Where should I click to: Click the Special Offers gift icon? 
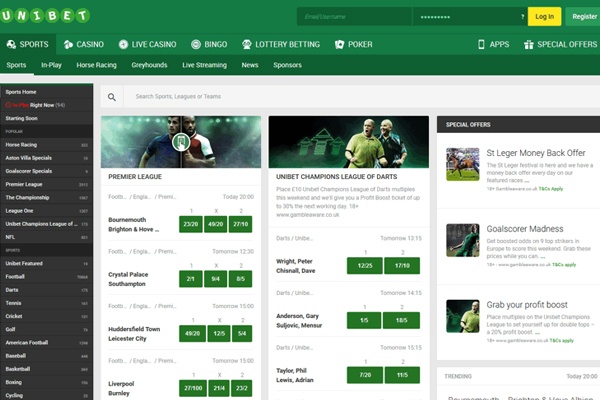pyautogui.click(x=529, y=44)
